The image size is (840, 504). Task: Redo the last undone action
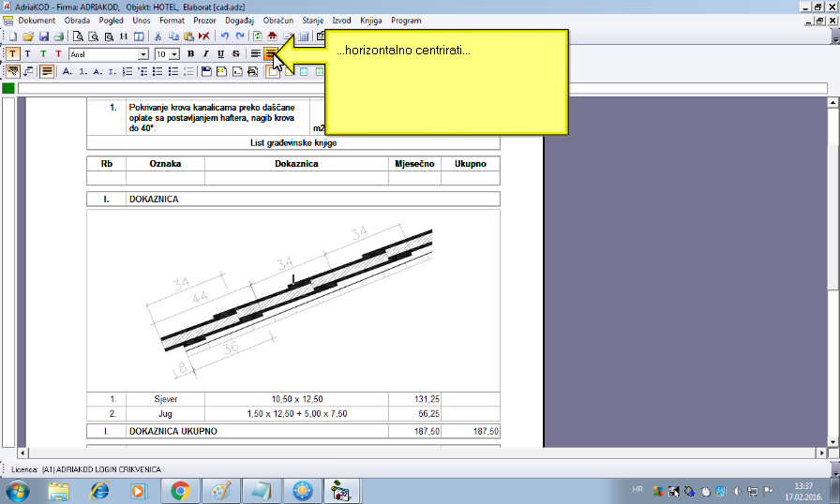tap(240, 37)
